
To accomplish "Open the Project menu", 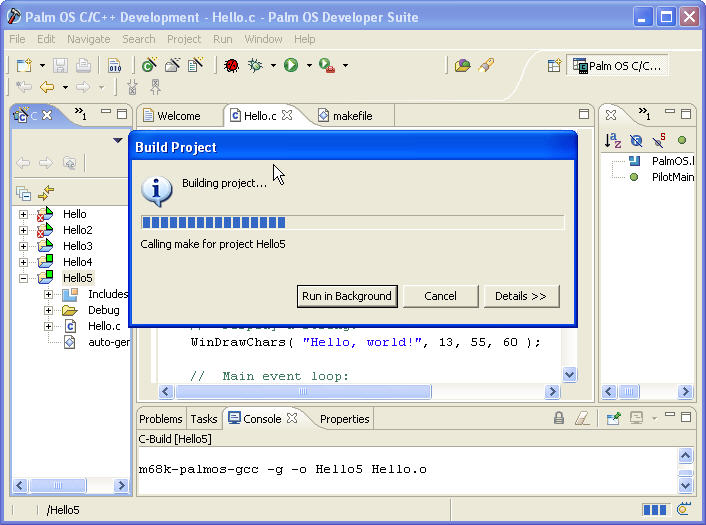I will click(x=184, y=39).
